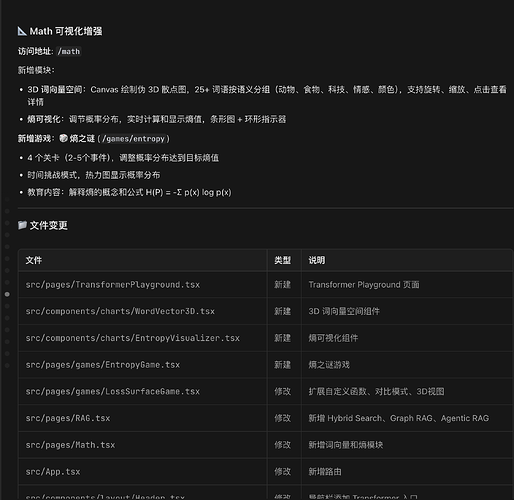Click 修改 in the App.tsx row
Screen dimensions: 514x500
click(x=283, y=472)
